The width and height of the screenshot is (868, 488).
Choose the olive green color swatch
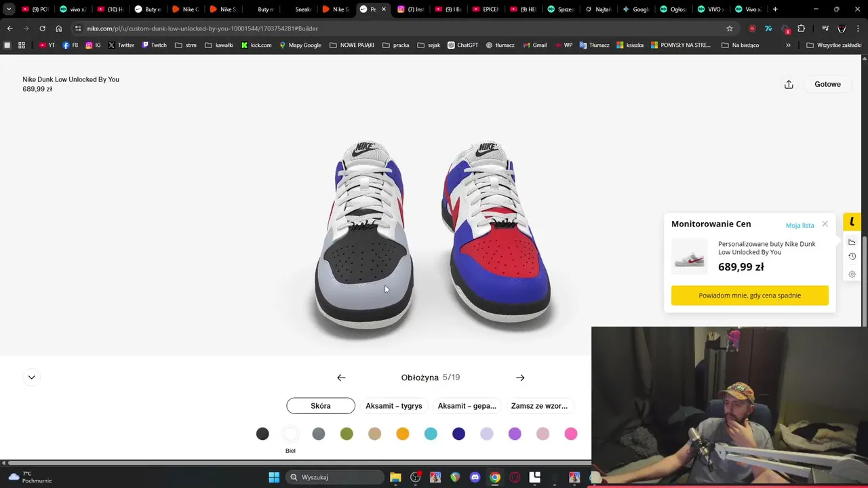(347, 434)
